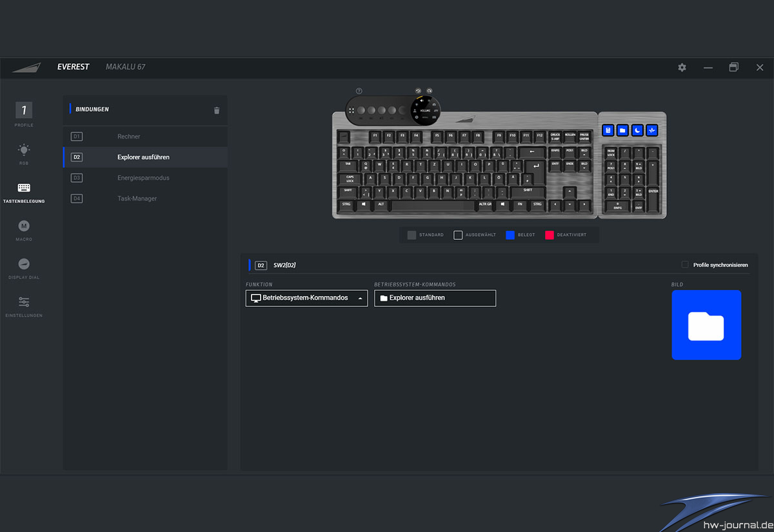Select the moon display key on numpad
Image resolution: width=774 pixels, height=532 pixels.
point(637,130)
